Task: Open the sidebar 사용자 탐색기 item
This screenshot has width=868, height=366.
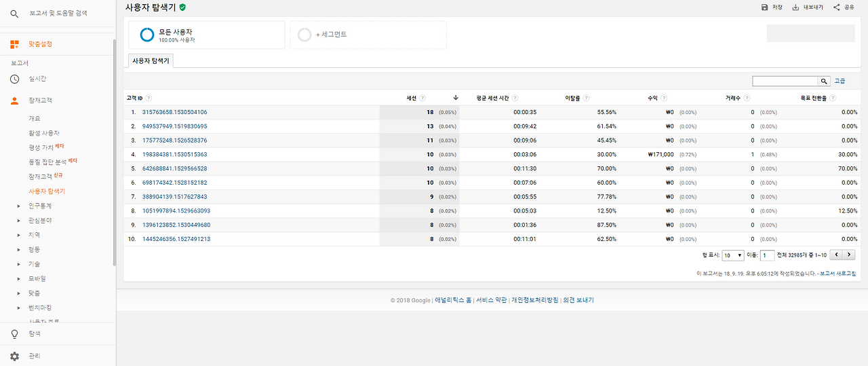Action: tap(47, 191)
